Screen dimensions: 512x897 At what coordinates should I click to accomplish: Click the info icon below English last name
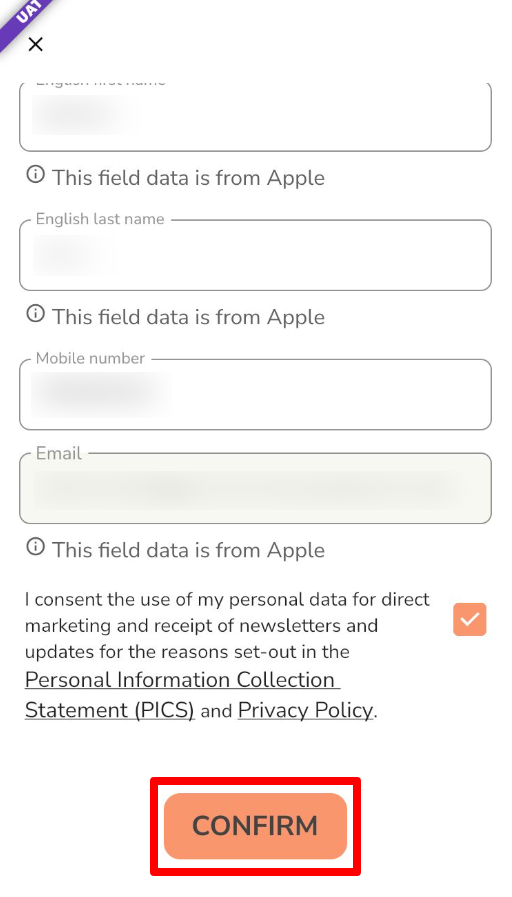click(x=35, y=313)
